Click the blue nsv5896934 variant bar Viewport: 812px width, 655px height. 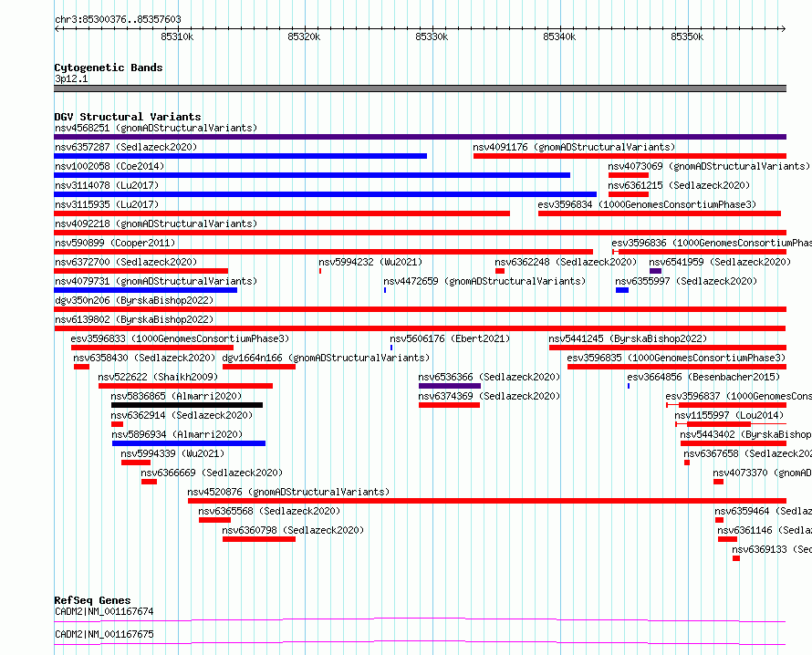(189, 443)
